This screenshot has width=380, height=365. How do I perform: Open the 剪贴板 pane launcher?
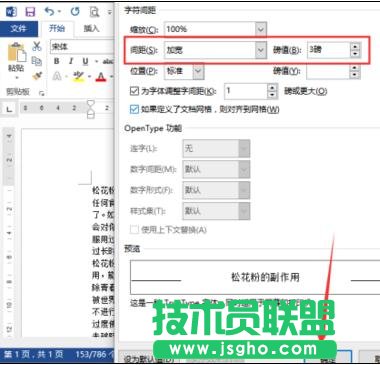pos(41,93)
